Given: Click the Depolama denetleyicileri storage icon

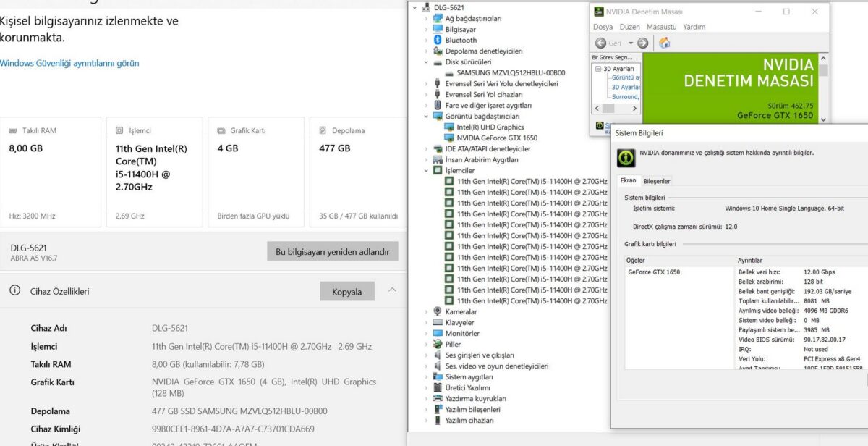Looking at the screenshot, I should click(438, 51).
